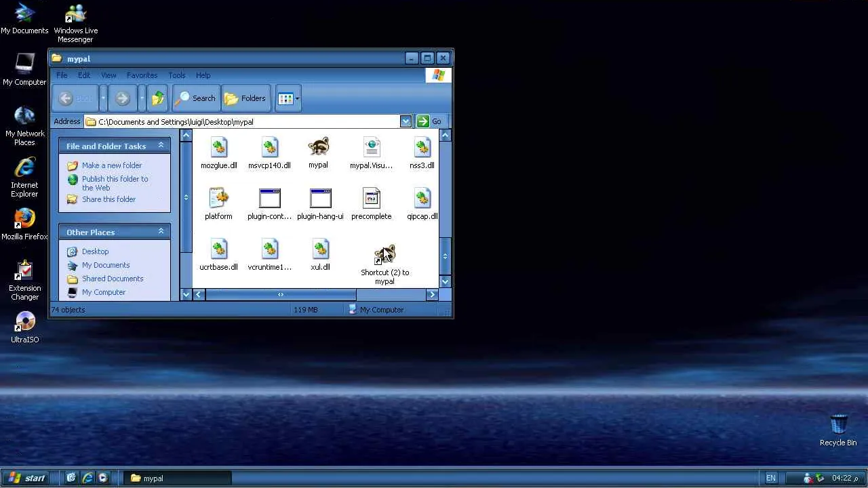Click the mypal taskbar button
868x488 pixels.
[178, 478]
